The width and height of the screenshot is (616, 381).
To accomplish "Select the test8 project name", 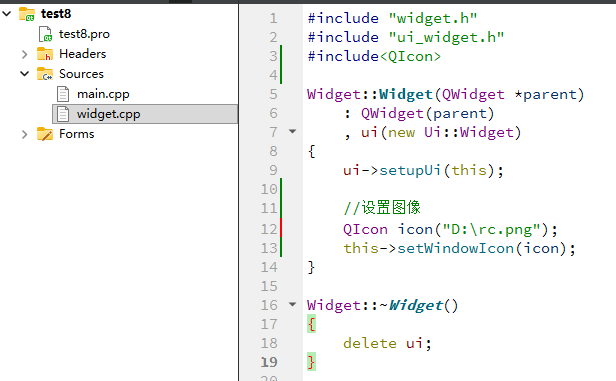I will [x=56, y=14].
